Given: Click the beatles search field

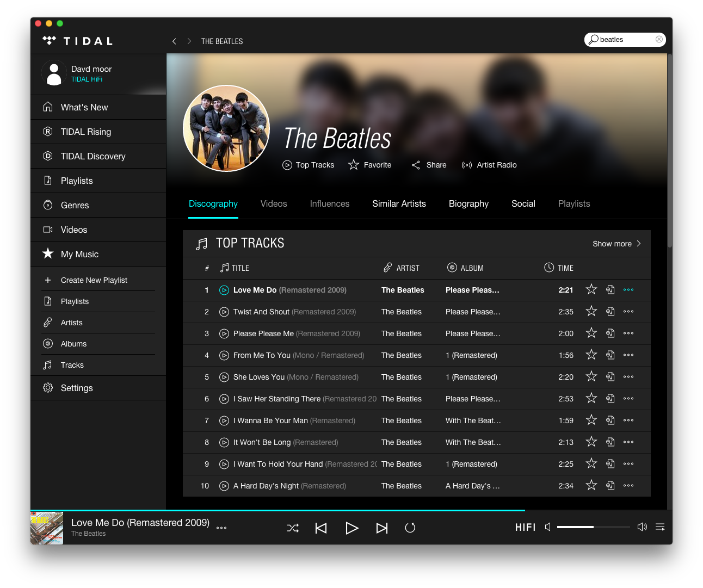Looking at the screenshot, I should pos(625,39).
